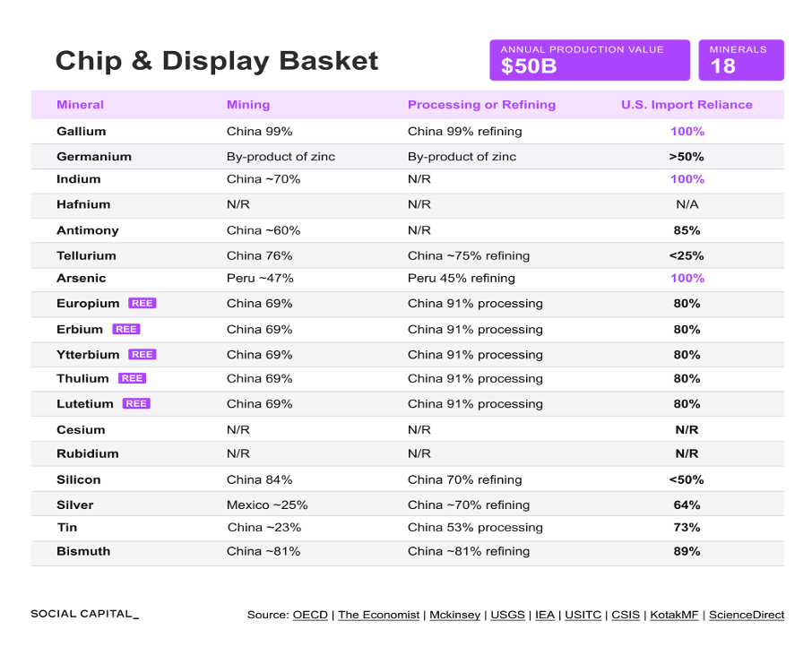Open the KotakMF source link
The image size is (812, 647).
674,615
